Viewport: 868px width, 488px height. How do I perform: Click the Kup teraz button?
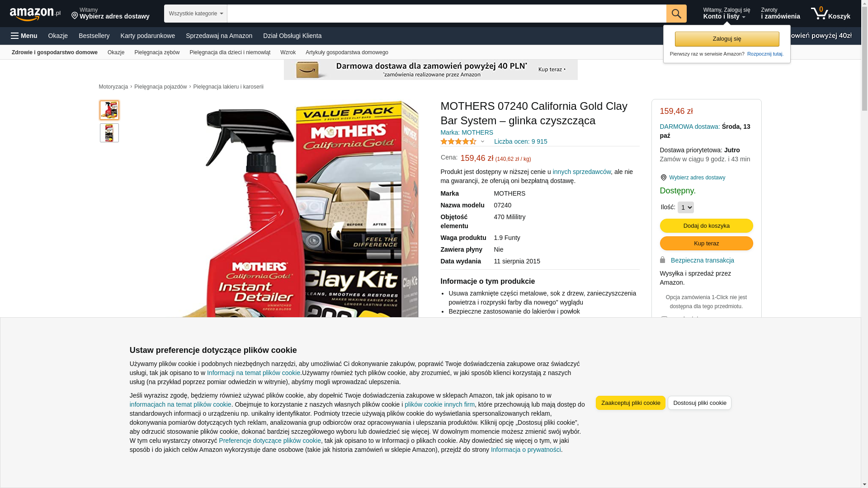tap(706, 243)
